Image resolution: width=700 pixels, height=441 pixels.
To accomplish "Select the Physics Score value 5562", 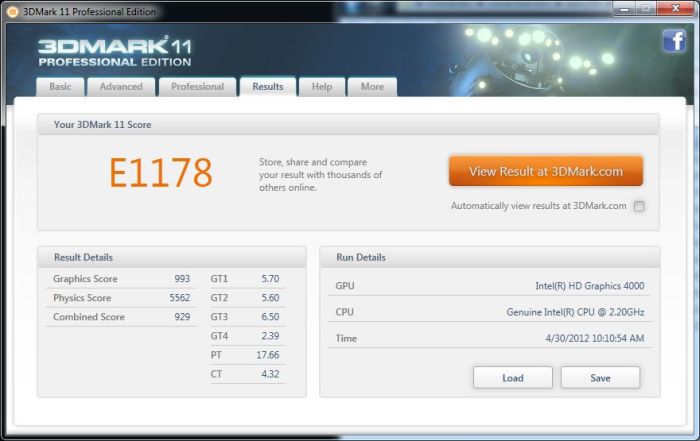I will (x=179, y=298).
